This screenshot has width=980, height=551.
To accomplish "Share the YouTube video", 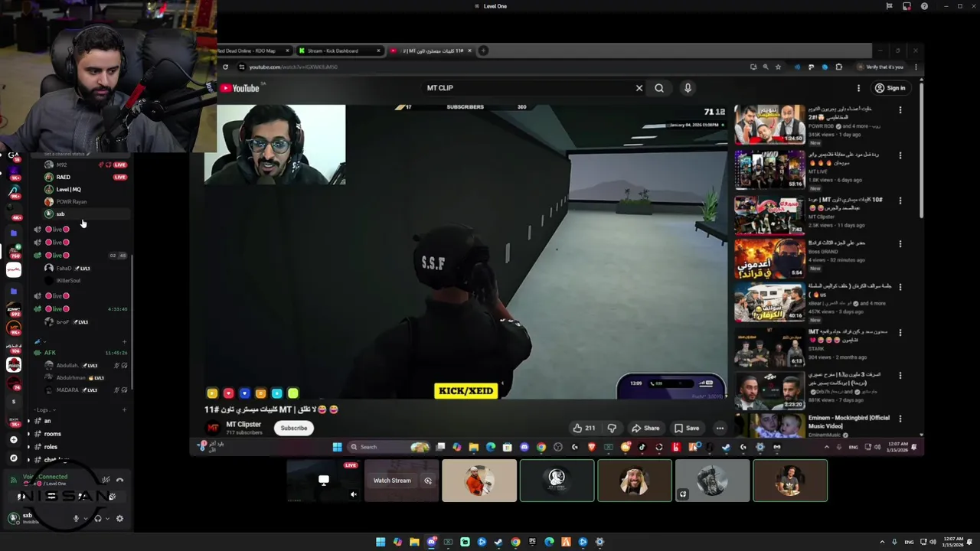I will point(645,428).
